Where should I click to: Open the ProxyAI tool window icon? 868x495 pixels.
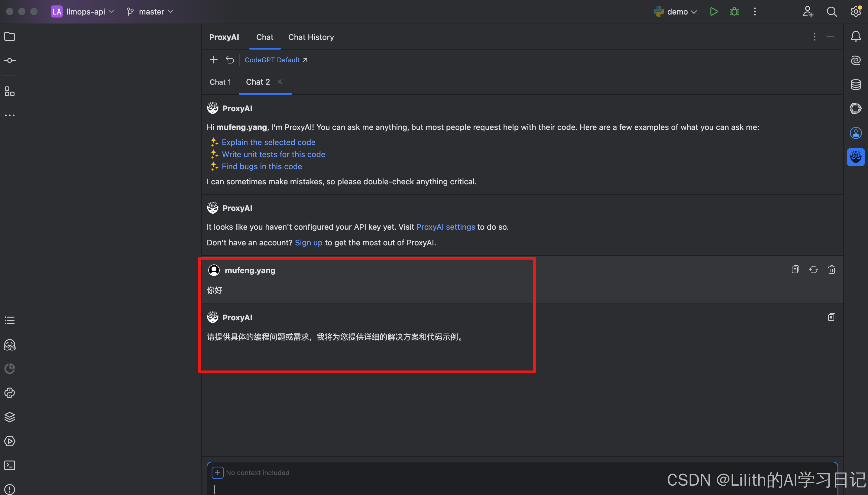[x=855, y=157]
